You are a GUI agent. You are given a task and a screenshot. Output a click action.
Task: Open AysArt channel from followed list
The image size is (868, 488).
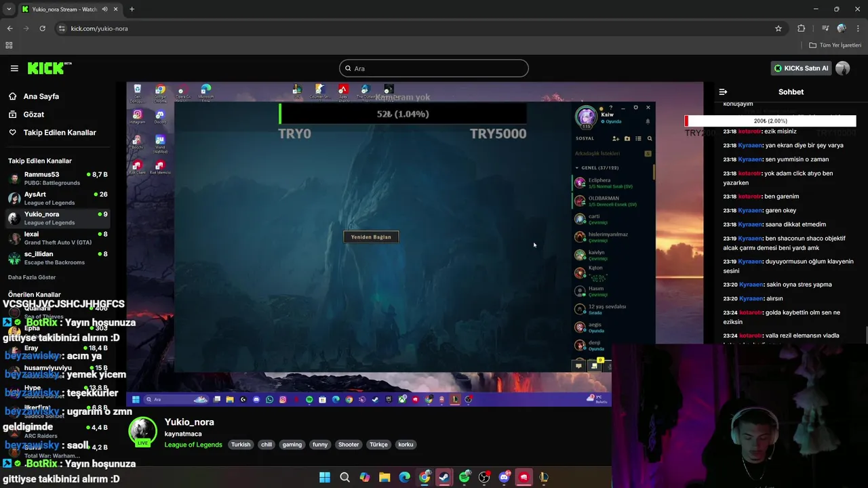[x=58, y=199]
